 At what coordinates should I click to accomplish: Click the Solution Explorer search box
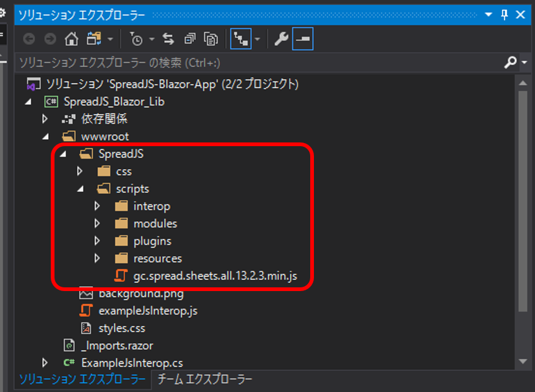(x=259, y=63)
